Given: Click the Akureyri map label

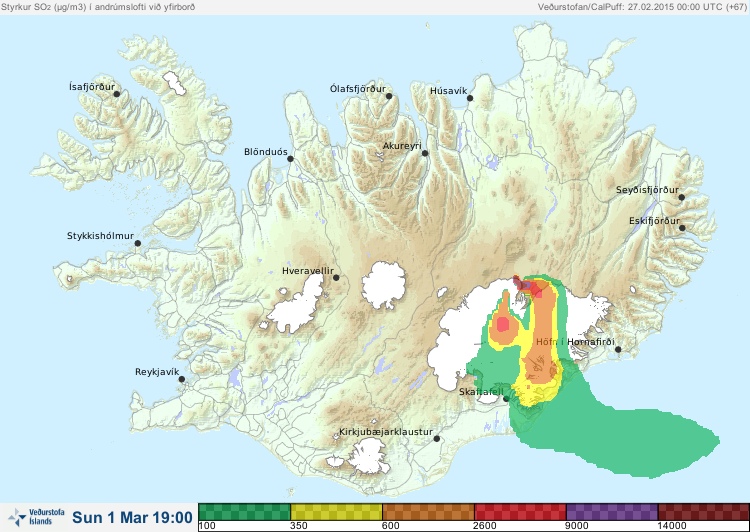Looking at the screenshot, I should [402, 146].
